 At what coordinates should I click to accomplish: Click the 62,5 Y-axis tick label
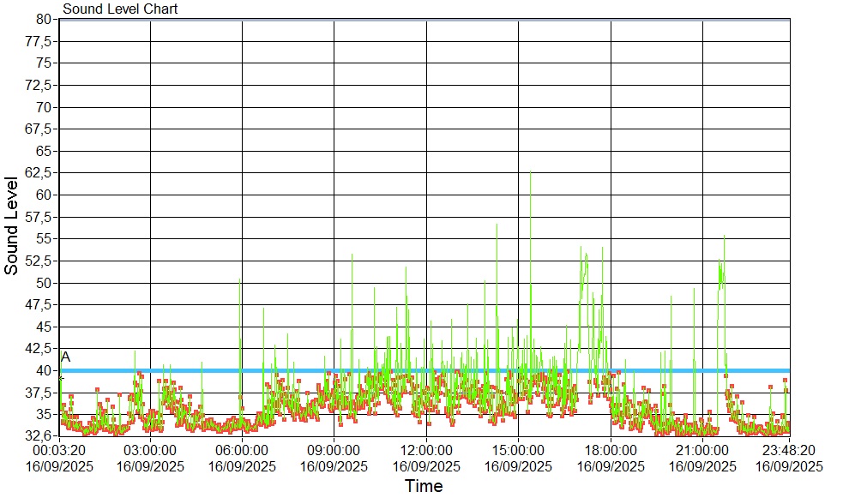[41, 172]
